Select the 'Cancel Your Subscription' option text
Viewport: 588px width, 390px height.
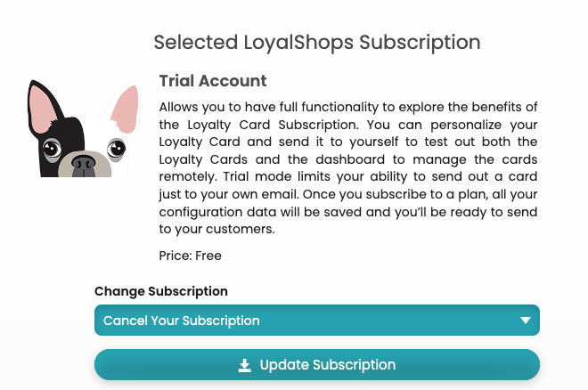[x=182, y=321]
